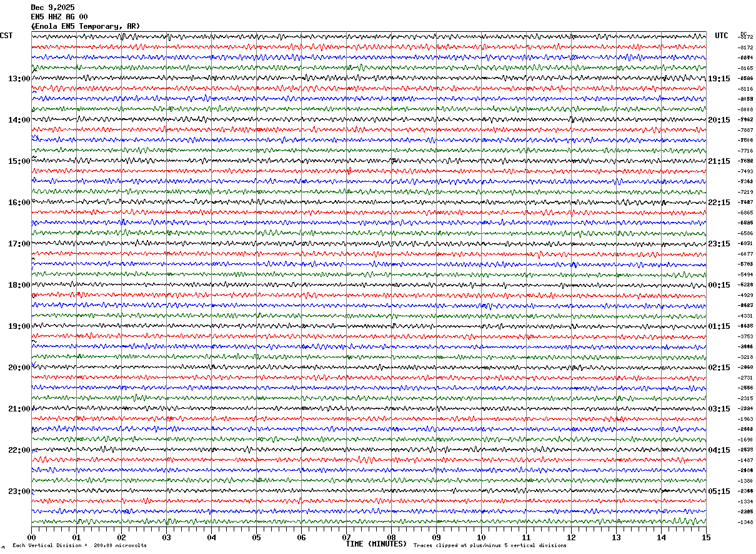Image resolution: width=756 pixels, height=554 pixels.
Task: Click the 19:15 UTC time marker
Action: [719, 79]
